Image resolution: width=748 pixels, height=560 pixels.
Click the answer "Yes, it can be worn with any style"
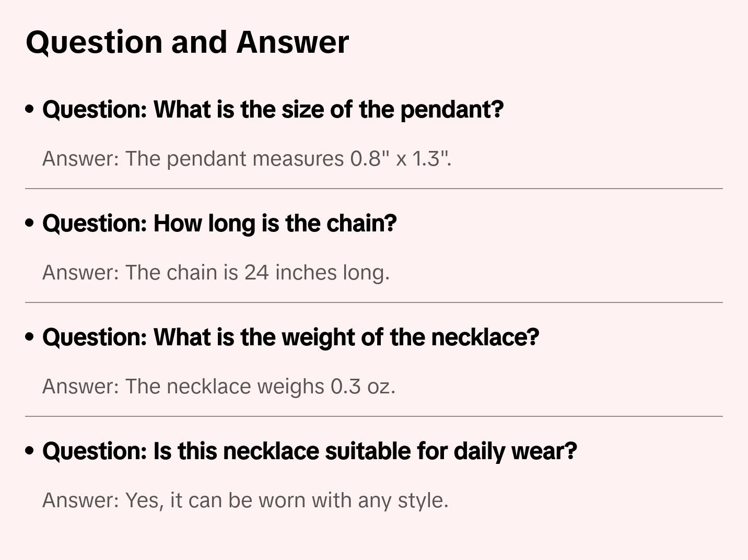coord(246,500)
